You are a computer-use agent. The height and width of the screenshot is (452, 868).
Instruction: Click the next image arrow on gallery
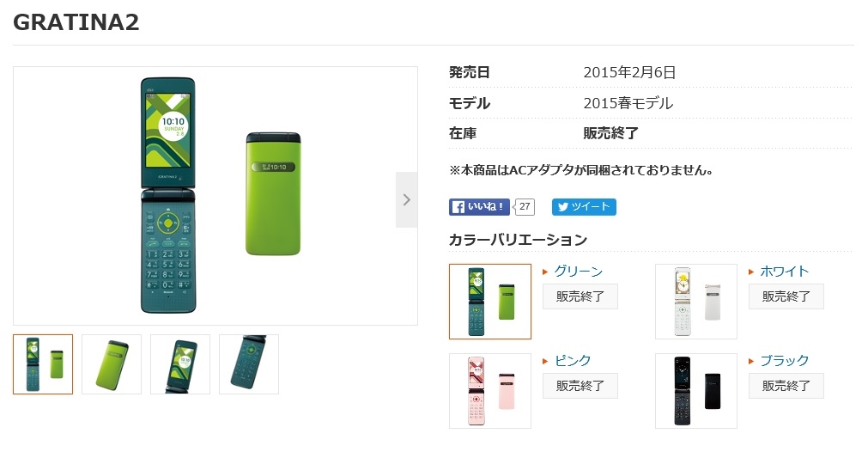[x=406, y=199]
